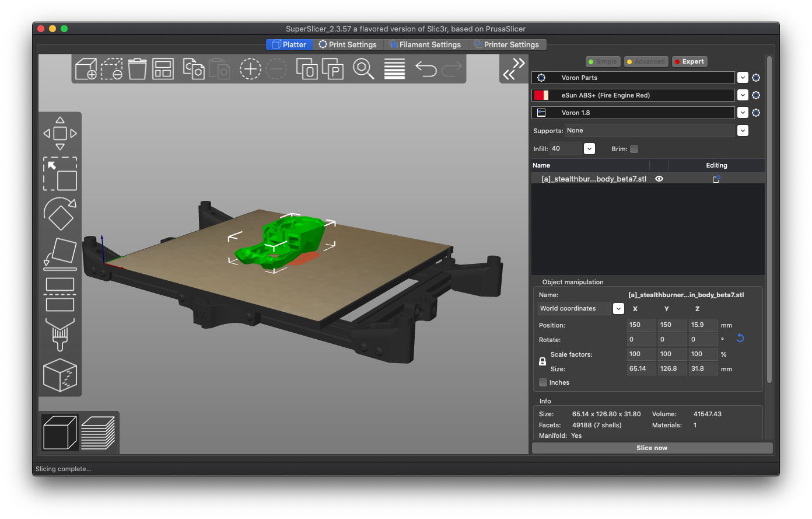Click the sidebar vertical scrollbar
Screen dimensions: 812x519
point(769,220)
